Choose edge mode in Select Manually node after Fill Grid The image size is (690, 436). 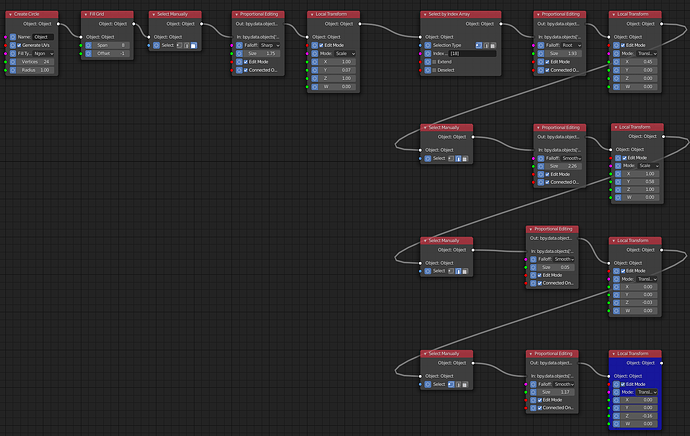187,45
